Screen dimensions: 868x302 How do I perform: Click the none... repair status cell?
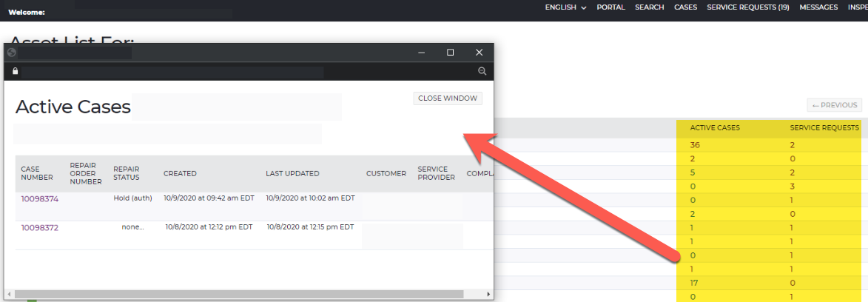pos(132,226)
